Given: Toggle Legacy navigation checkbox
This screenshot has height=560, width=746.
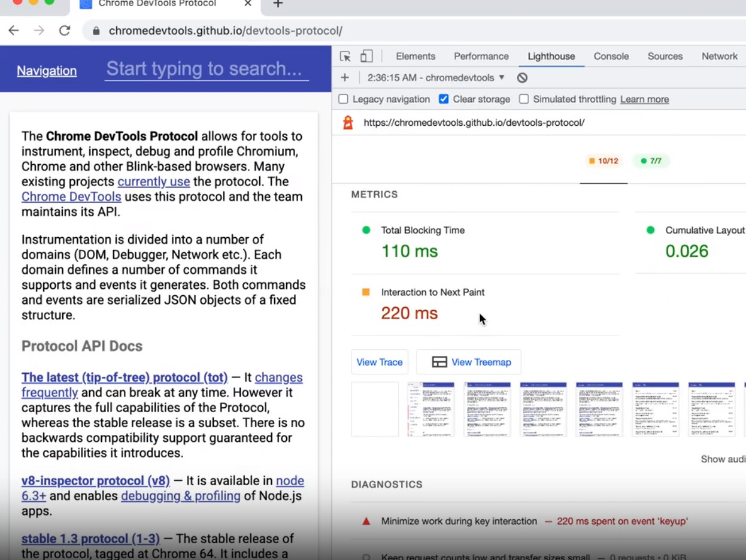Looking at the screenshot, I should [x=343, y=99].
